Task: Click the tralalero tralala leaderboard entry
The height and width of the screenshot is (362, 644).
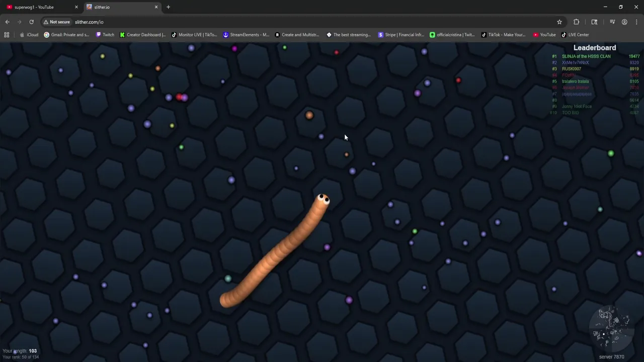Action: pos(575,81)
